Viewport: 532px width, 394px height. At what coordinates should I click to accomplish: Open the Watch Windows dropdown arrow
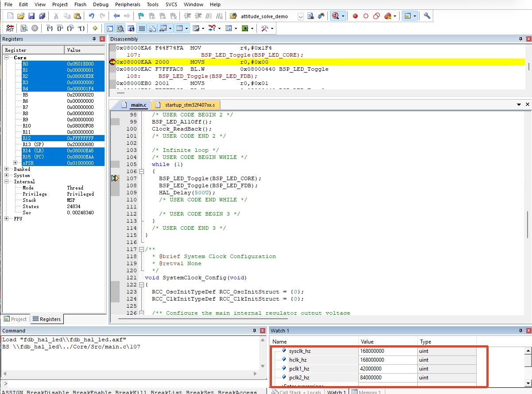tap(171, 28)
